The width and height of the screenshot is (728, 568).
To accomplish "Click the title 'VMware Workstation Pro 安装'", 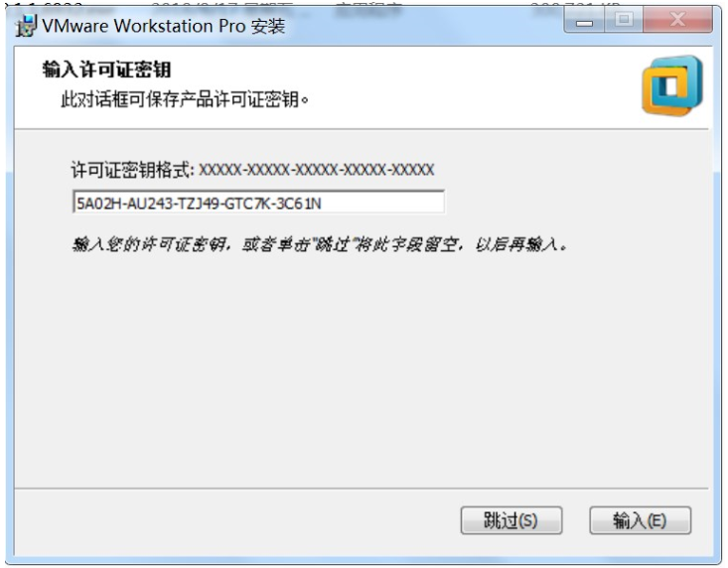I will point(163,26).
